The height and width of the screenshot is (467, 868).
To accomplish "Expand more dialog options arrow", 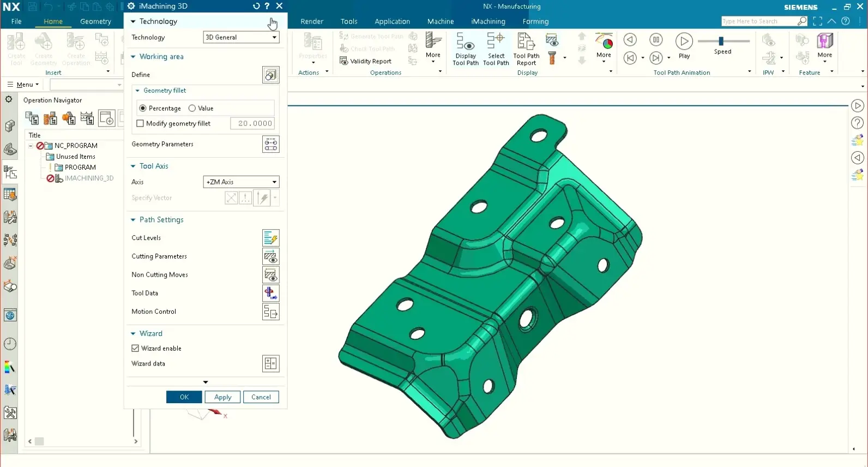I will coord(206,382).
